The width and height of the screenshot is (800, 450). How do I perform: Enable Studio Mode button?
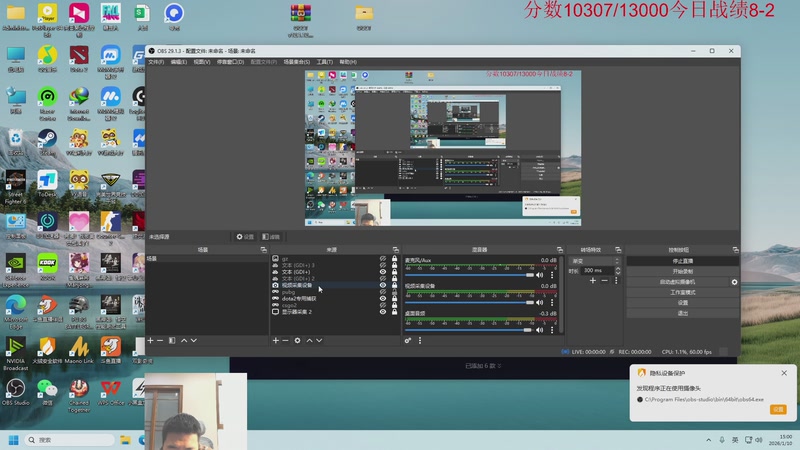tap(683, 292)
